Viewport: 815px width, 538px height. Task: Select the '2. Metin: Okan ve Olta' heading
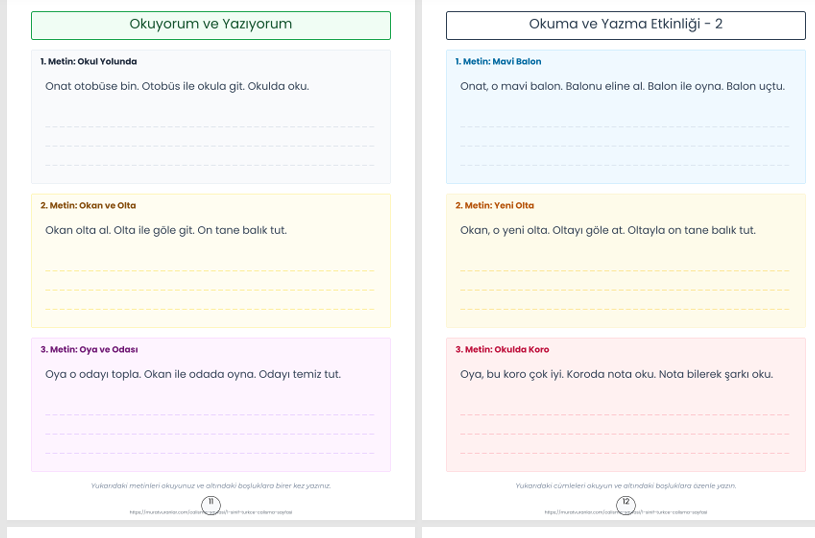[x=88, y=206]
